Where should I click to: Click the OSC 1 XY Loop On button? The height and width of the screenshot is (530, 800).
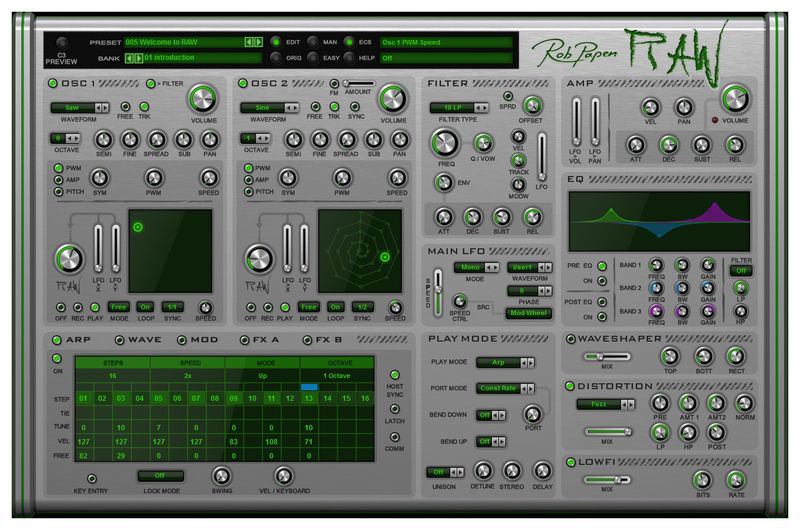point(145,307)
